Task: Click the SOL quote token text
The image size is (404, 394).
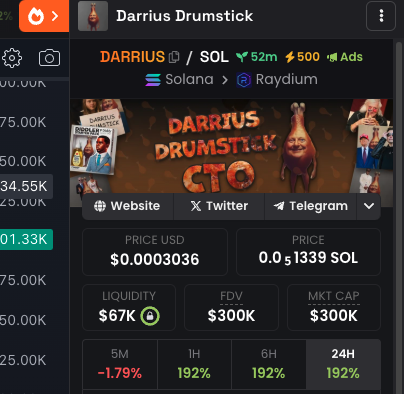Action: (214, 57)
